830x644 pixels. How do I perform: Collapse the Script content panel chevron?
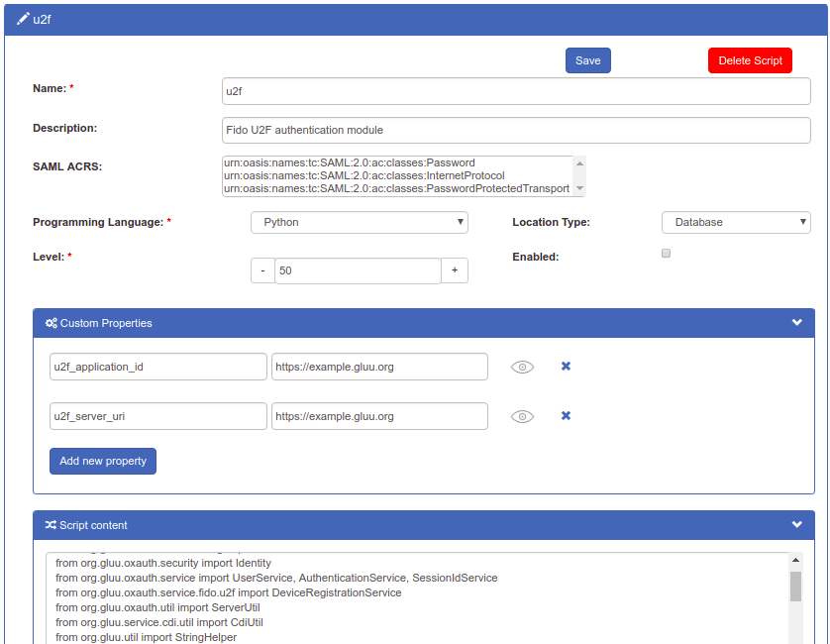[796, 525]
